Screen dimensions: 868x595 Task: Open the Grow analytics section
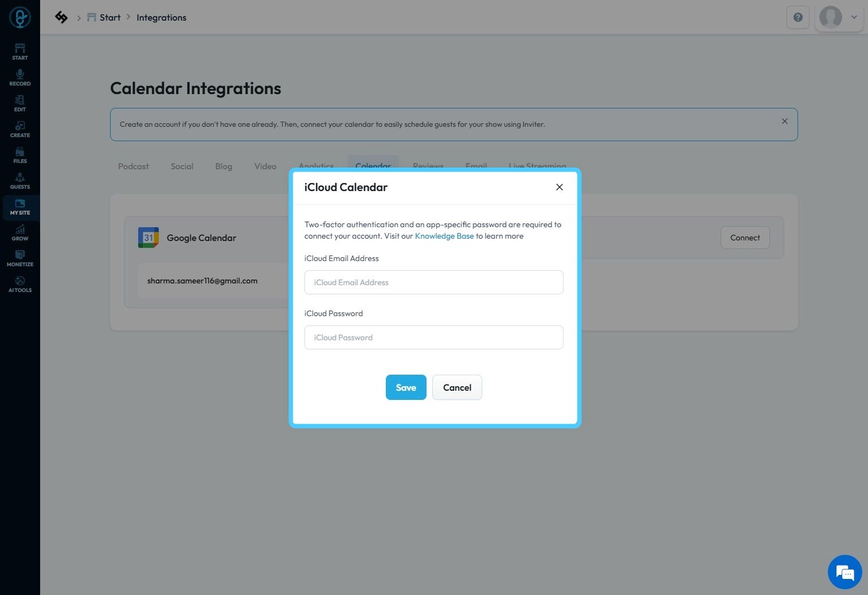coord(20,232)
